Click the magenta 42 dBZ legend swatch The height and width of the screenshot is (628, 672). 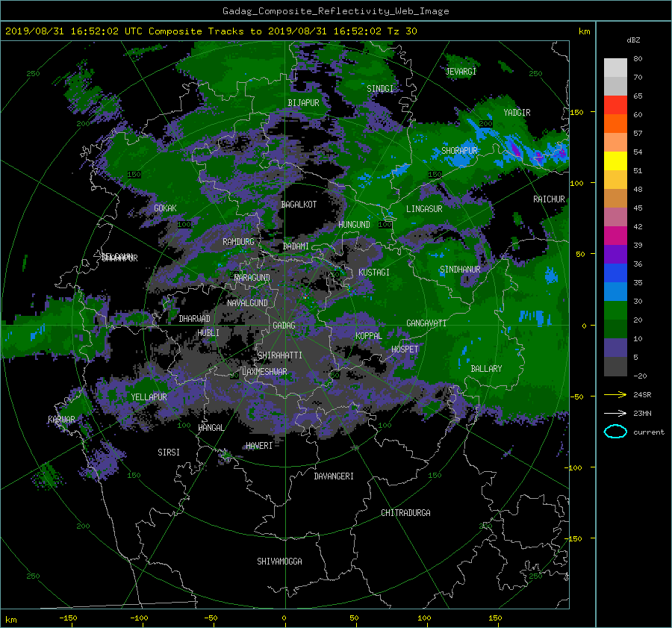(x=615, y=236)
